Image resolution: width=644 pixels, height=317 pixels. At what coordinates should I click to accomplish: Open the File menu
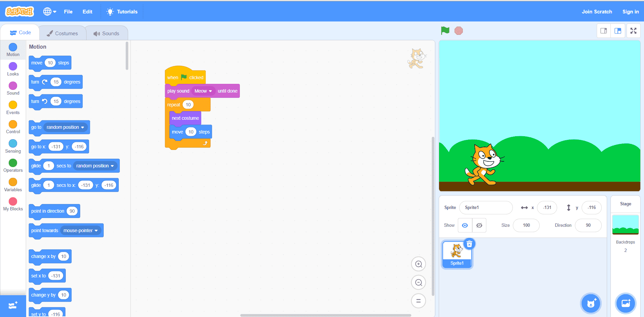point(68,12)
